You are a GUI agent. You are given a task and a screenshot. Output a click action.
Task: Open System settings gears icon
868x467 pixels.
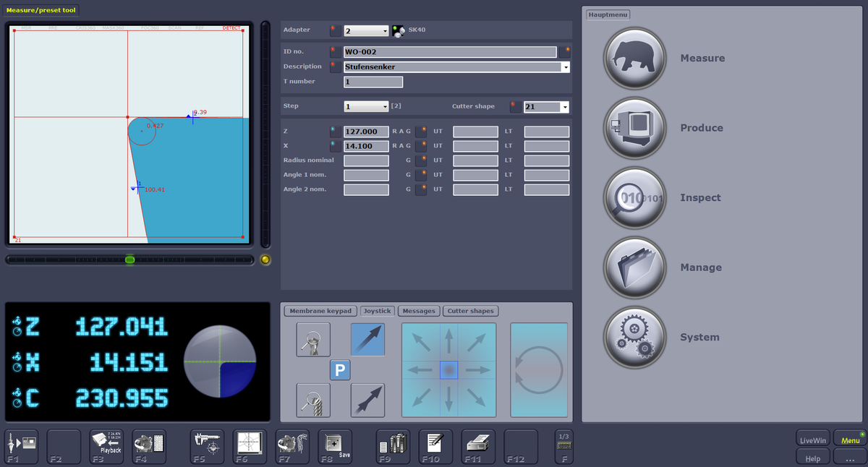634,338
